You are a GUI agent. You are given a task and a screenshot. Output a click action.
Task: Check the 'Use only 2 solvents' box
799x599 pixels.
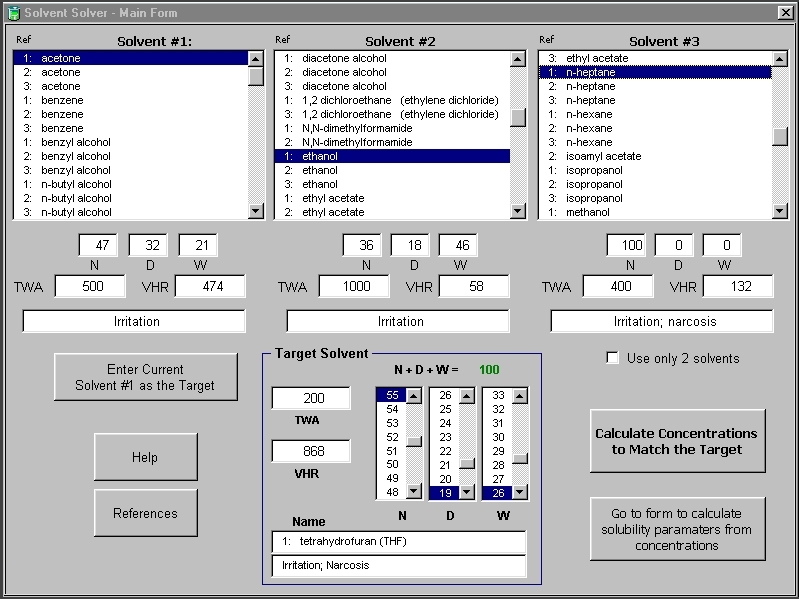(x=613, y=358)
